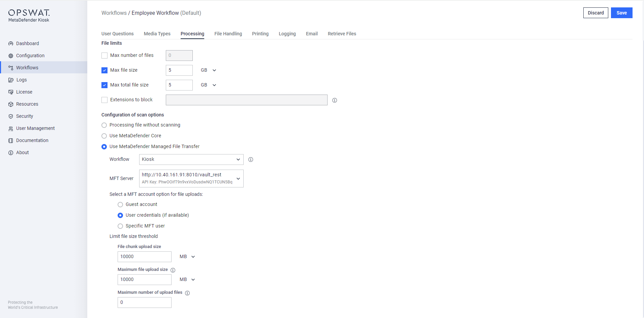Click the File chunk upload size field
Viewport: 644px width, 318px height.
[x=145, y=257]
